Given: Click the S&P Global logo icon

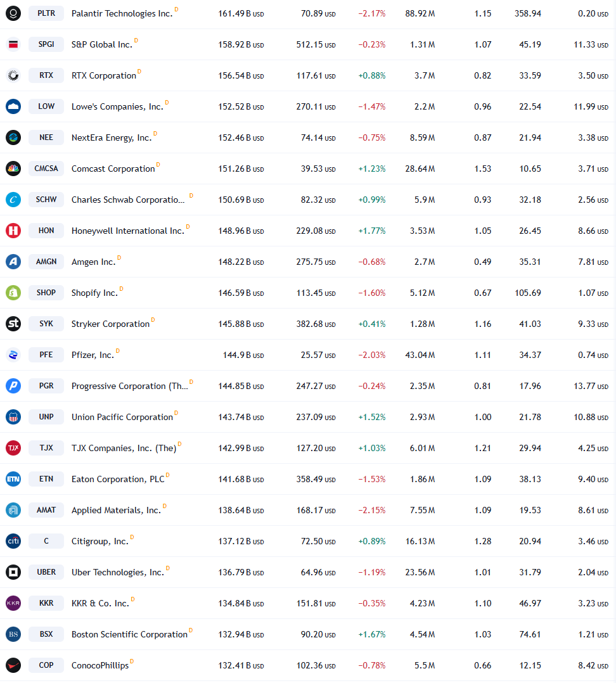Looking at the screenshot, I should tap(13, 44).
